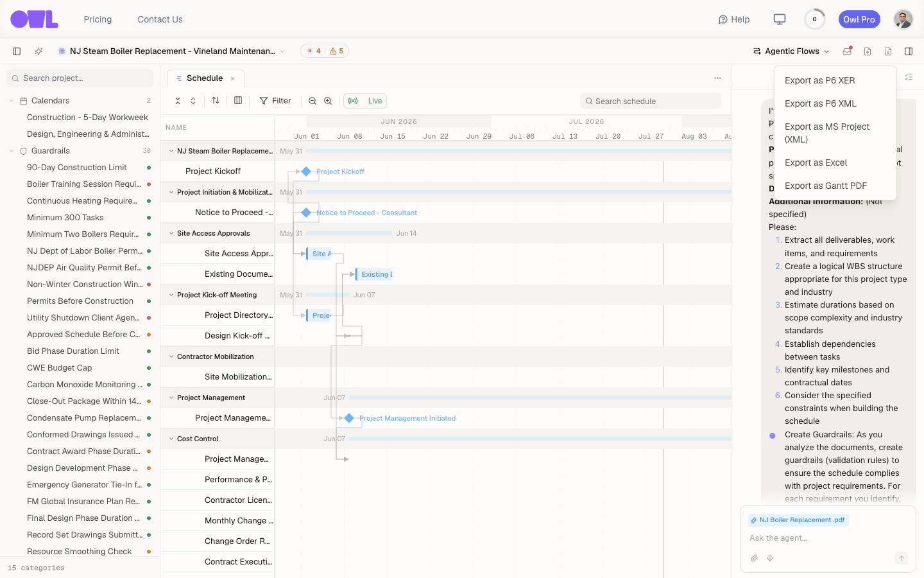Toggle 90-Day Construction Limit guardrail status dot
The width and height of the screenshot is (924, 578).
[x=149, y=168]
